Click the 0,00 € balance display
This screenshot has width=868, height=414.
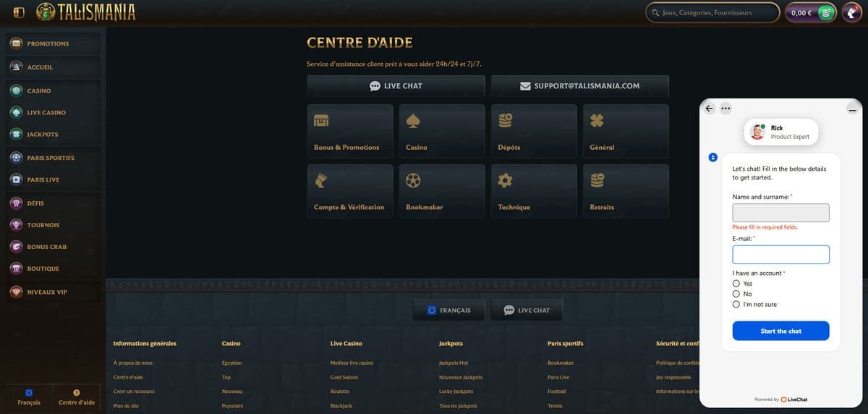[x=801, y=12]
